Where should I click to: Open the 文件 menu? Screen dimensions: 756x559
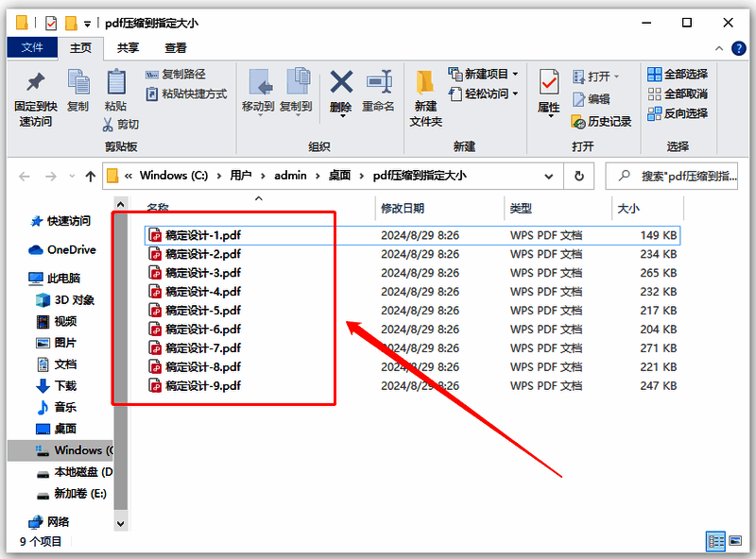pyautogui.click(x=30, y=48)
